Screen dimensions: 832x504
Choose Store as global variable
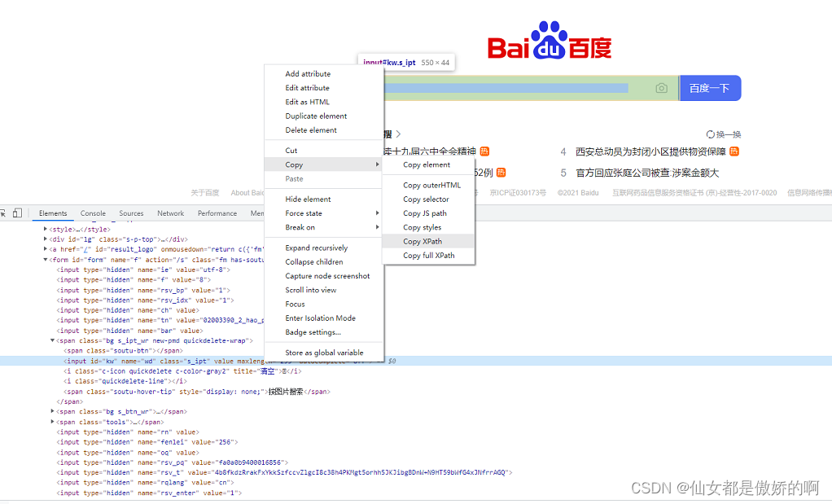[x=324, y=353]
